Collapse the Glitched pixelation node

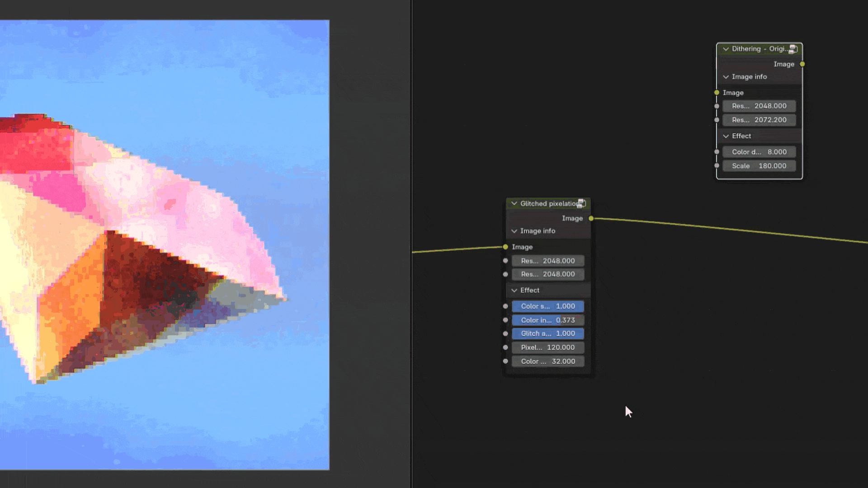click(x=514, y=204)
